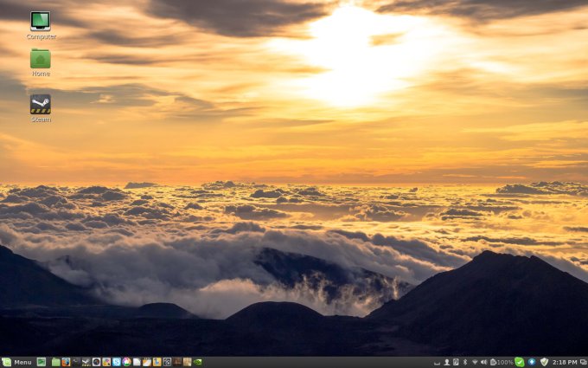Click the Show Desktop panel icon
This screenshot has height=368, width=588.
[x=41, y=362]
